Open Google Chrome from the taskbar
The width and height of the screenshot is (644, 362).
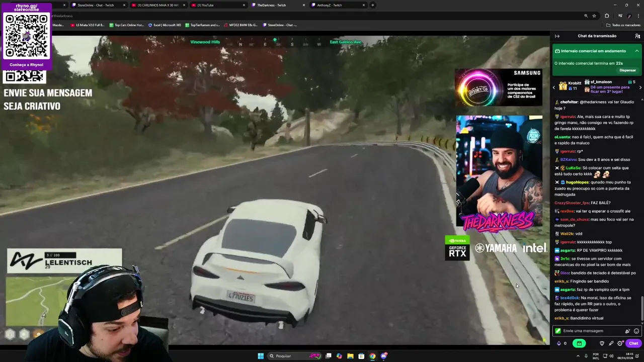(372, 356)
